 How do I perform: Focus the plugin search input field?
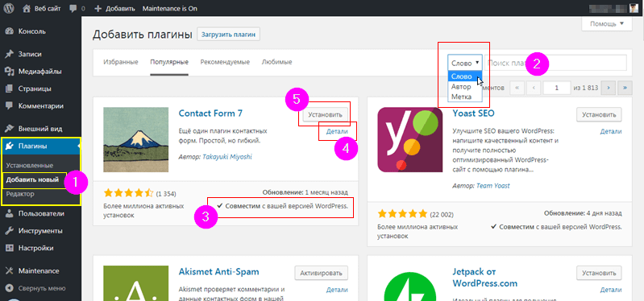[x=555, y=63]
